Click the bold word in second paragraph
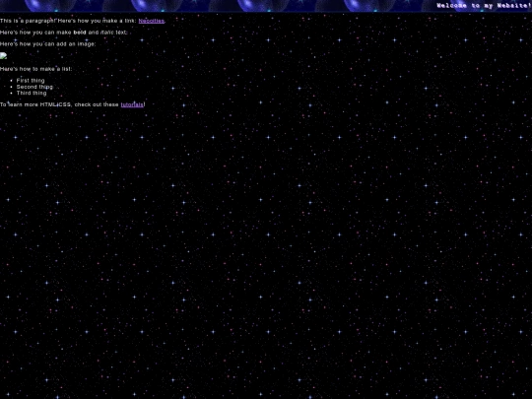This screenshot has width=532, height=399. (x=80, y=33)
